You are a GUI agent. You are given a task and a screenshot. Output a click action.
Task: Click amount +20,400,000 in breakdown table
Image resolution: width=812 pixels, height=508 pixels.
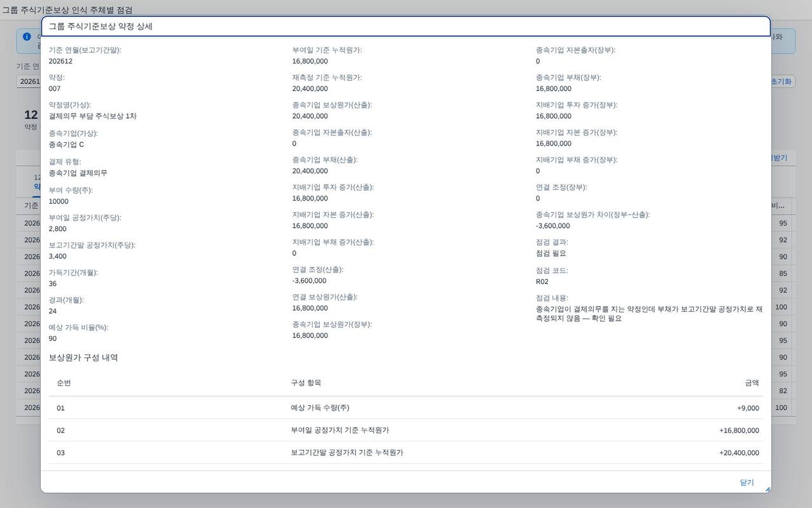pos(739,453)
